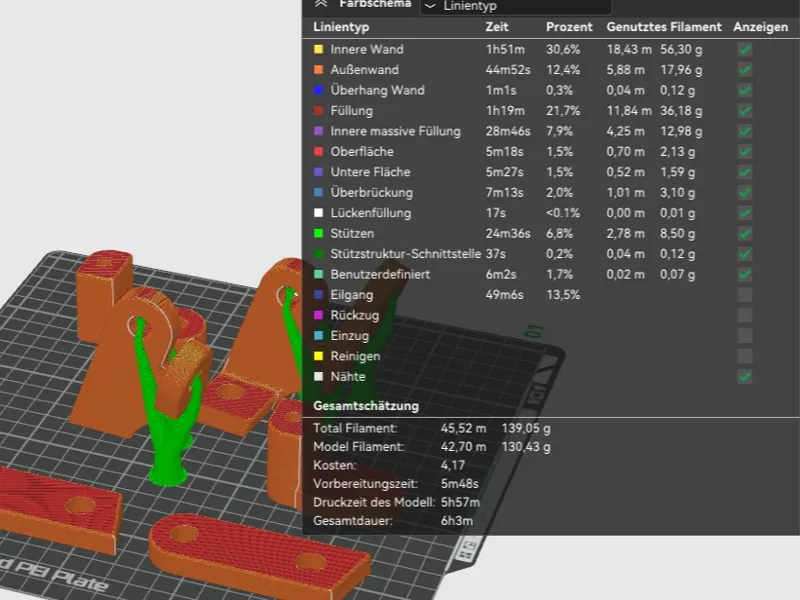Click Model Filament value 130,43 g
The width and height of the screenshot is (800, 600).
526,447
